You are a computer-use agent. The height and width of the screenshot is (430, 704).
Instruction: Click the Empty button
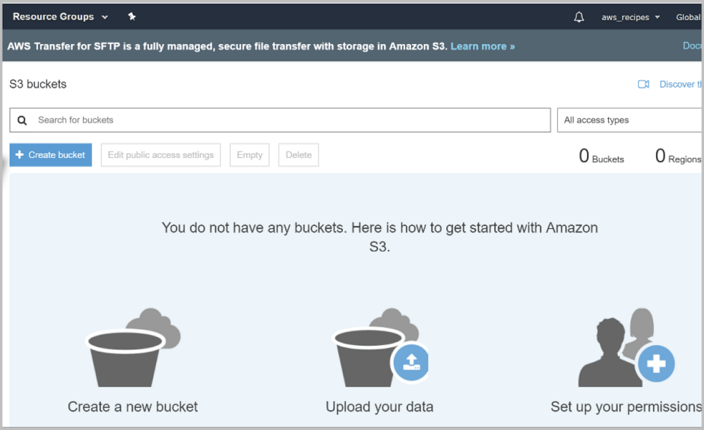(x=249, y=155)
